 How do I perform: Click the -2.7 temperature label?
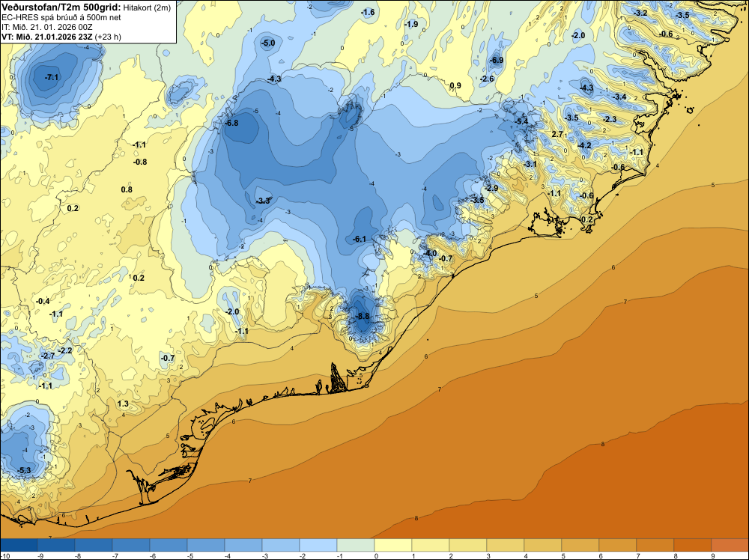(x=48, y=356)
